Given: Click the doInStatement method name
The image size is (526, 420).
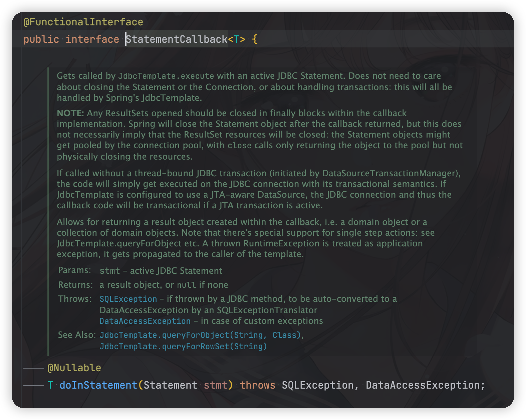Looking at the screenshot, I should (98, 385).
